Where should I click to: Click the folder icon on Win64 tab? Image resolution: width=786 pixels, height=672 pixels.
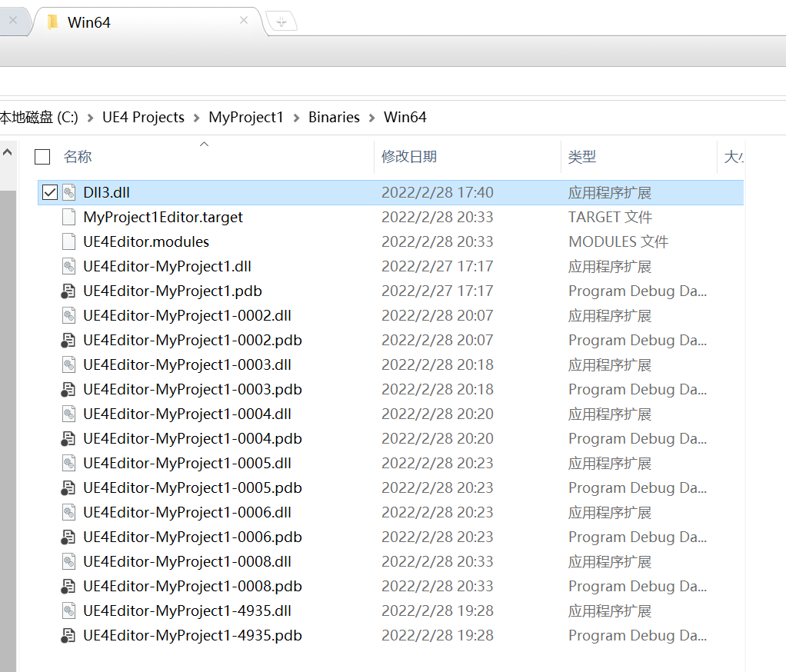coord(52,22)
